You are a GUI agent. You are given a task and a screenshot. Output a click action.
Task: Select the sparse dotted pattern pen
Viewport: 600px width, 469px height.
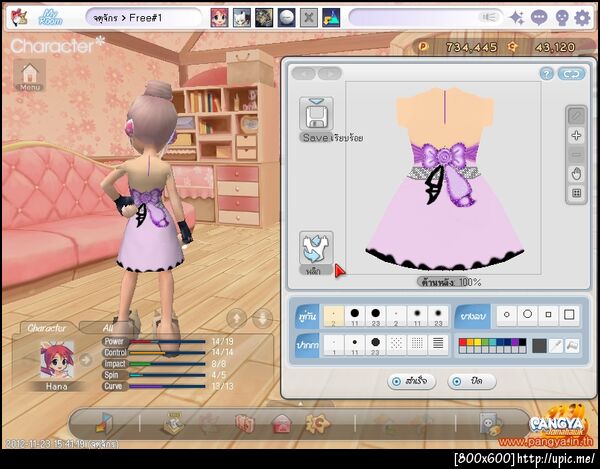pyautogui.click(x=396, y=345)
